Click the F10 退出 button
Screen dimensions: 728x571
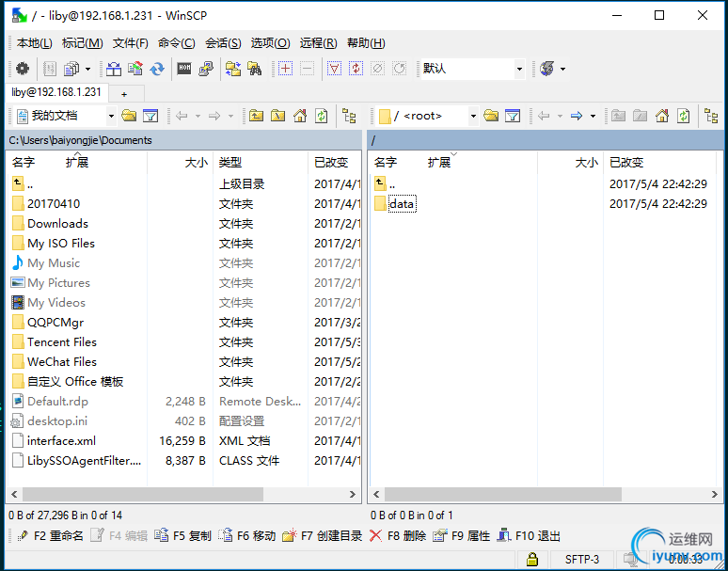coord(529,535)
